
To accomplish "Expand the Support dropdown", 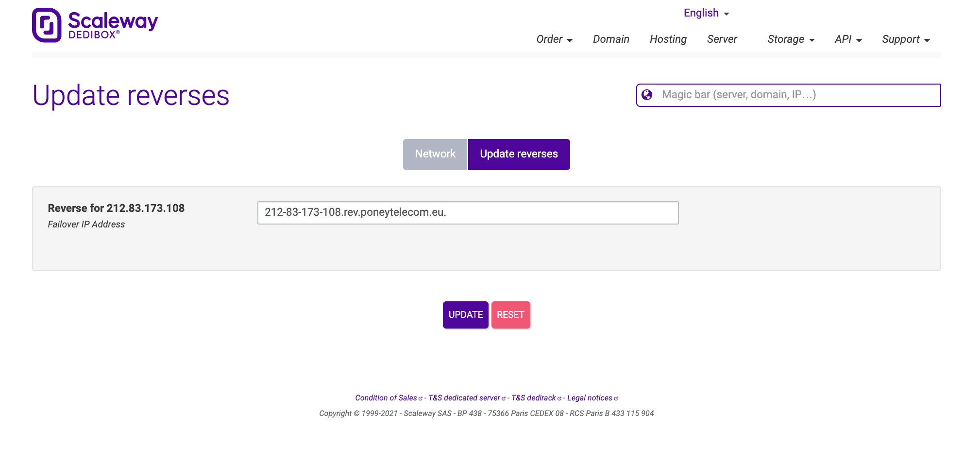I will (905, 39).
